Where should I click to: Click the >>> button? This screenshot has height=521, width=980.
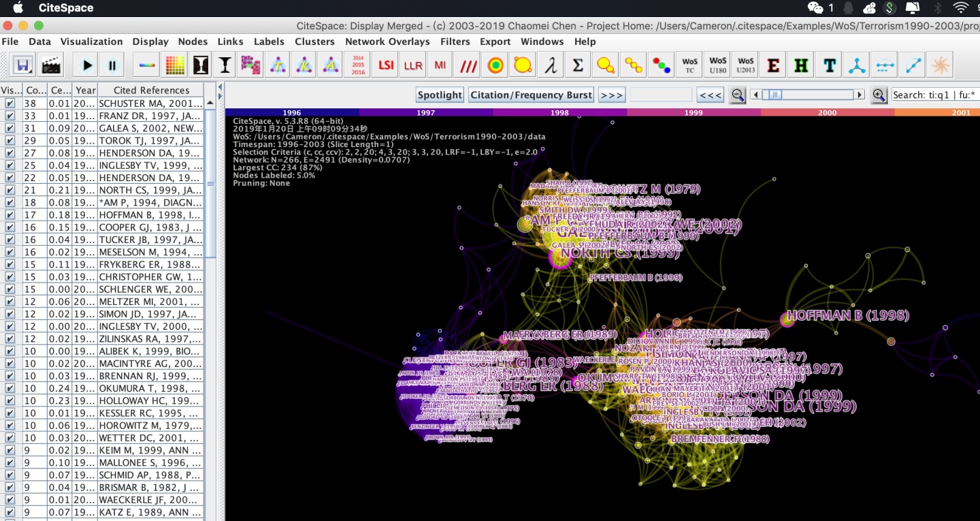[x=611, y=95]
